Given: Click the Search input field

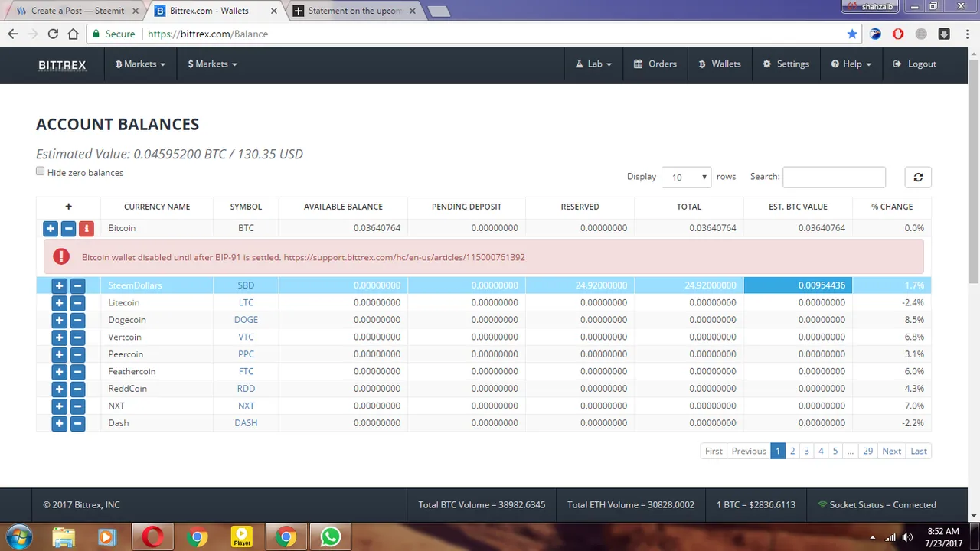Looking at the screenshot, I should click(834, 177).
